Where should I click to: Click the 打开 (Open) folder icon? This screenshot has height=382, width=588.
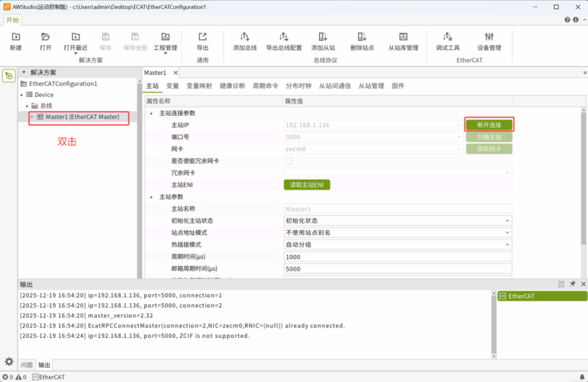click(45, 37)
